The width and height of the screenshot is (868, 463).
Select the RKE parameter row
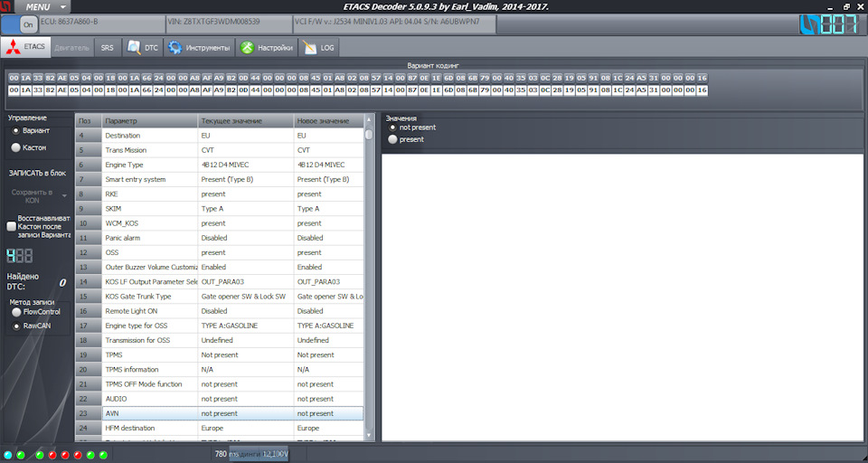pos(220,194)
